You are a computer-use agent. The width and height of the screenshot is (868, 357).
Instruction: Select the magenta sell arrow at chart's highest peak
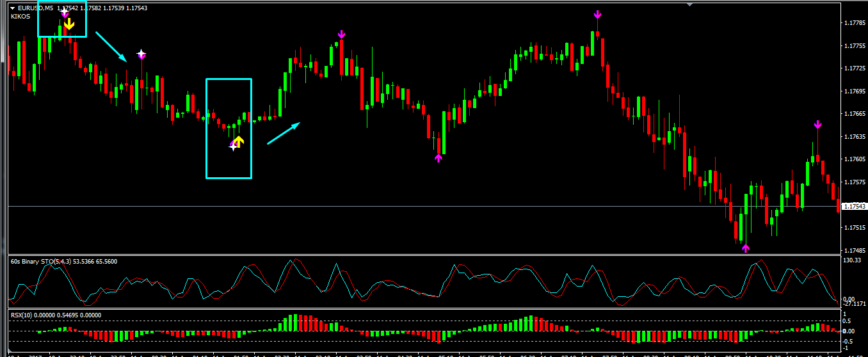597,14
